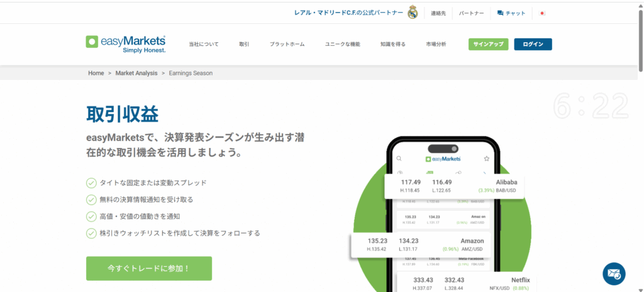This screenshot has width=644, height=292.
Task: Click the Real Madrid crest icon
Action: pyautogui.click(x=413, y=13)
